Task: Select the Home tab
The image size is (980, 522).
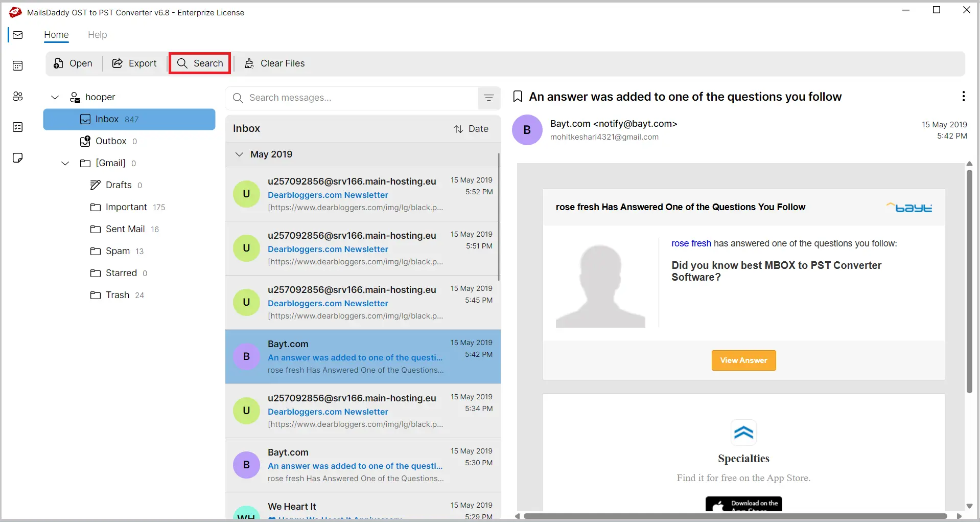Action: coord(56,35)
